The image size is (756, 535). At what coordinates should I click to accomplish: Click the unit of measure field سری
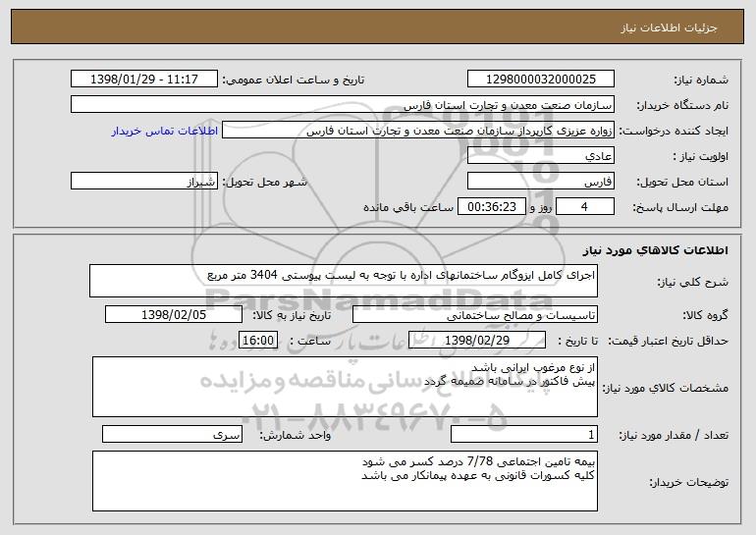(172, 434)
